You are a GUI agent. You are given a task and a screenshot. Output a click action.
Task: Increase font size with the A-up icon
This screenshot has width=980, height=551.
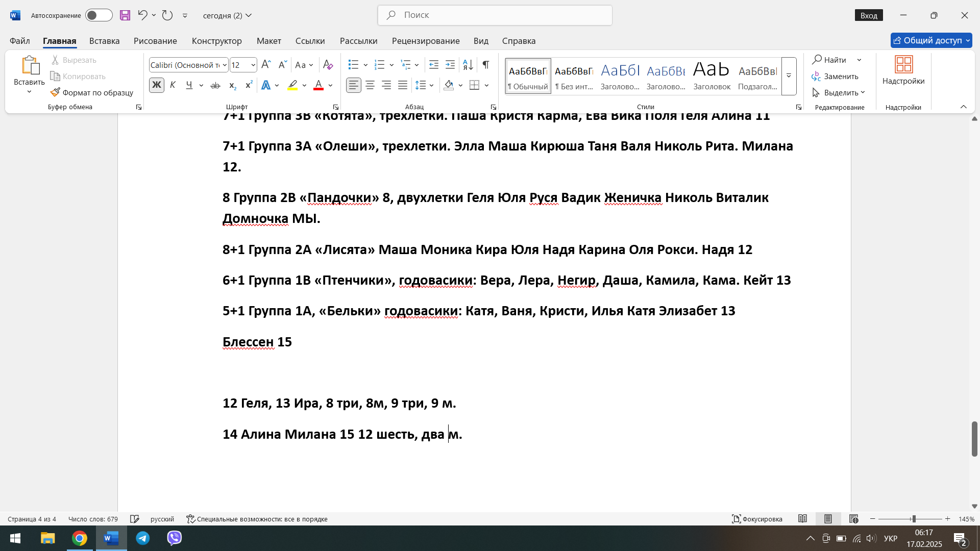point(266,65)
